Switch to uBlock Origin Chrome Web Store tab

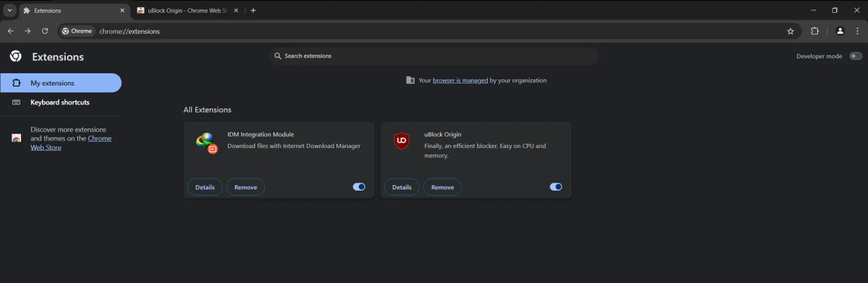(188, 10)
